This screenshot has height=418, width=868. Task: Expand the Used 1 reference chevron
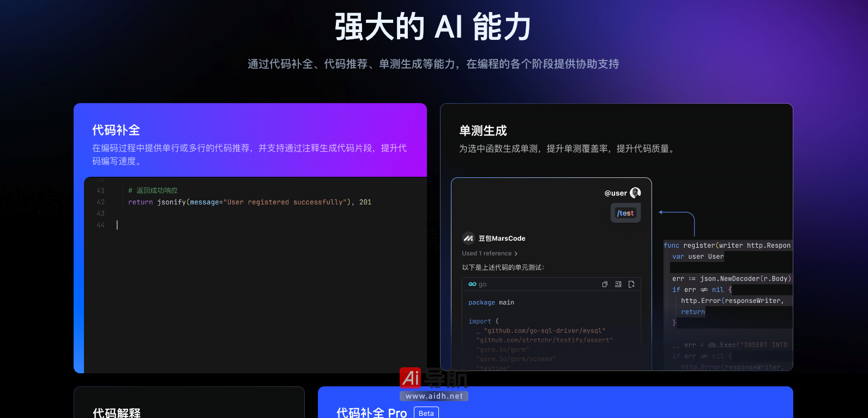tap(516, 254)
